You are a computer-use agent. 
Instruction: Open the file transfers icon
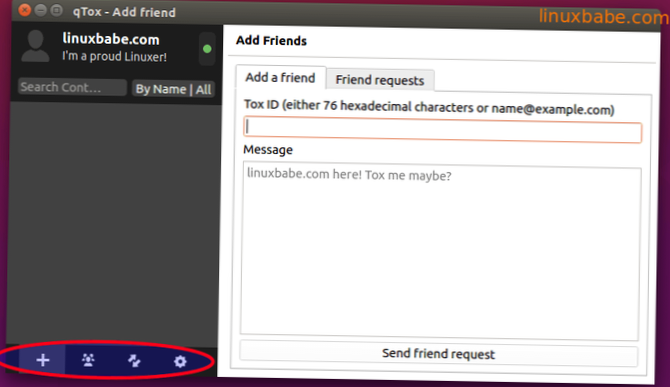[x=134, y=361]
